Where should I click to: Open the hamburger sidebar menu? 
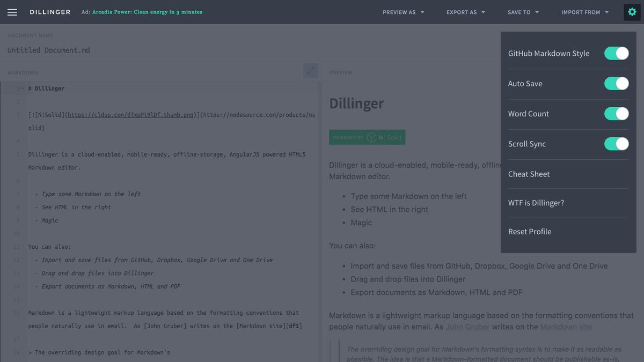point(12,12)
